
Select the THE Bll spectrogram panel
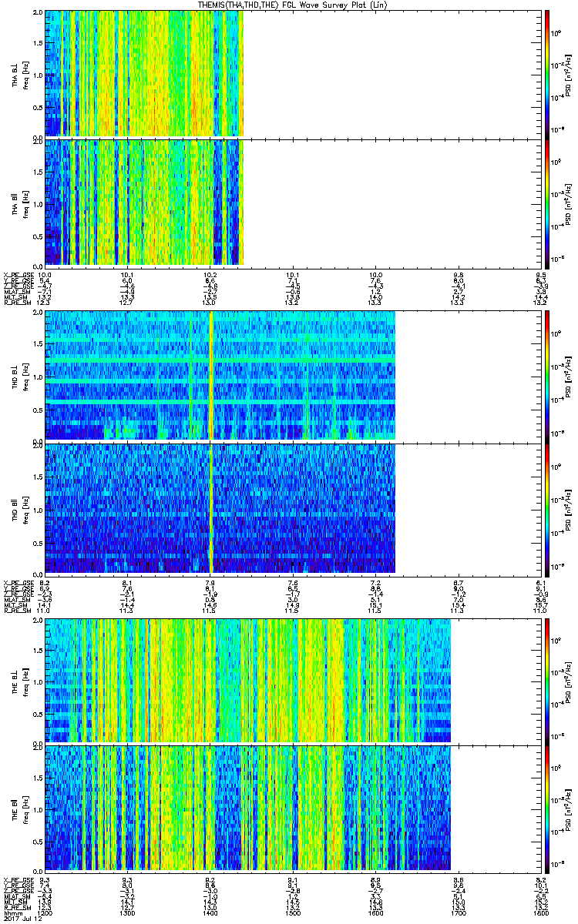pos(293,808)
